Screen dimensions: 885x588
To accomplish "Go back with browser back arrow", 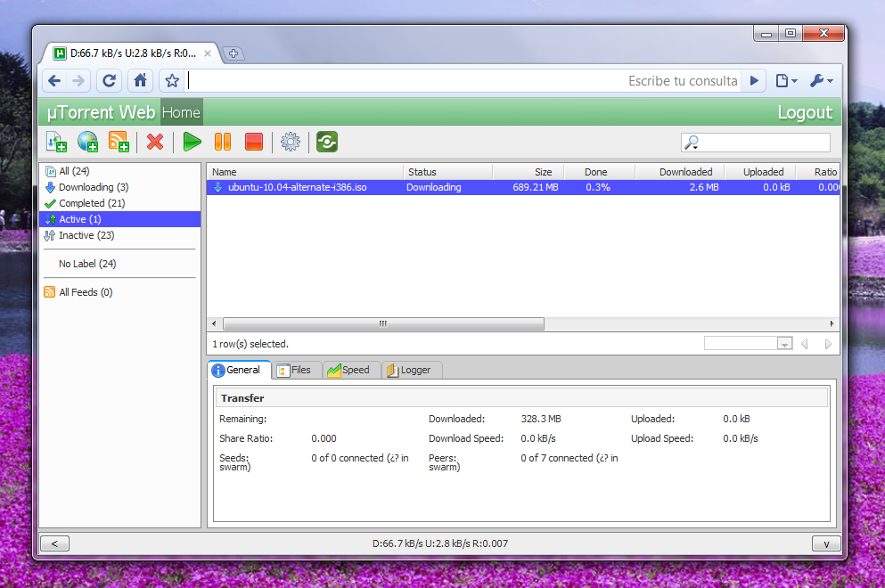I will [54, 81].
